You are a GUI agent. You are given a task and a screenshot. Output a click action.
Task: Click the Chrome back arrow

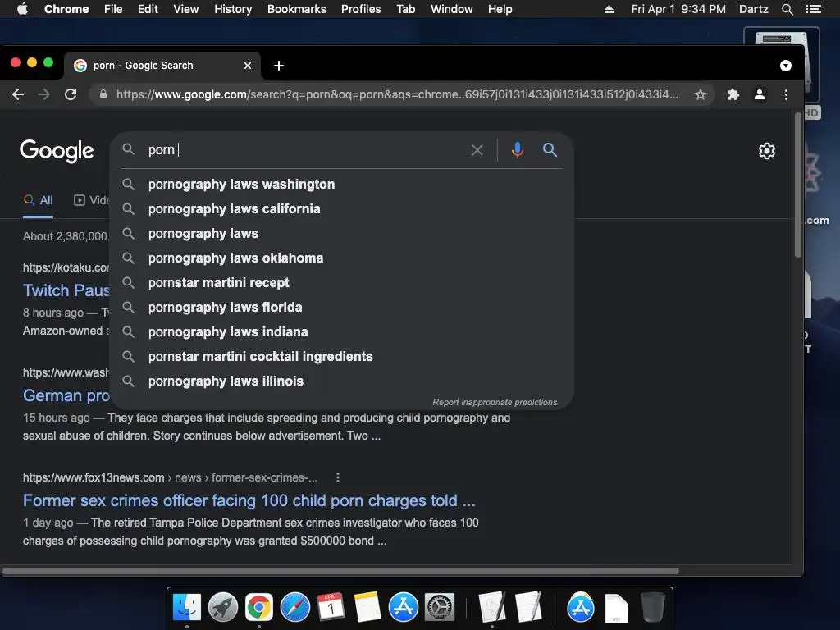[18, 95]
